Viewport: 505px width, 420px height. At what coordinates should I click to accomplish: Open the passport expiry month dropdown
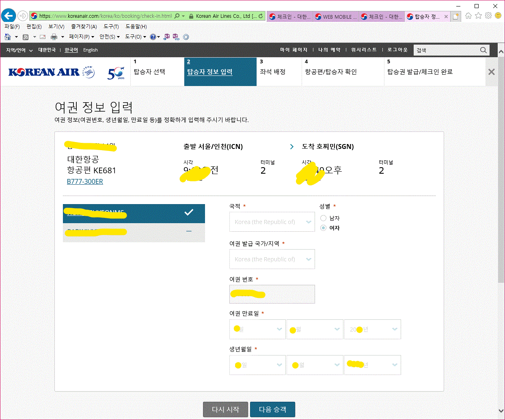[315, 329]
